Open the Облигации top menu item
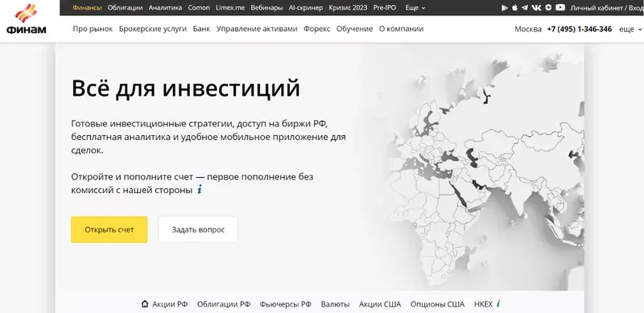This screenshot has width=644, height=313. pos(126,7)
